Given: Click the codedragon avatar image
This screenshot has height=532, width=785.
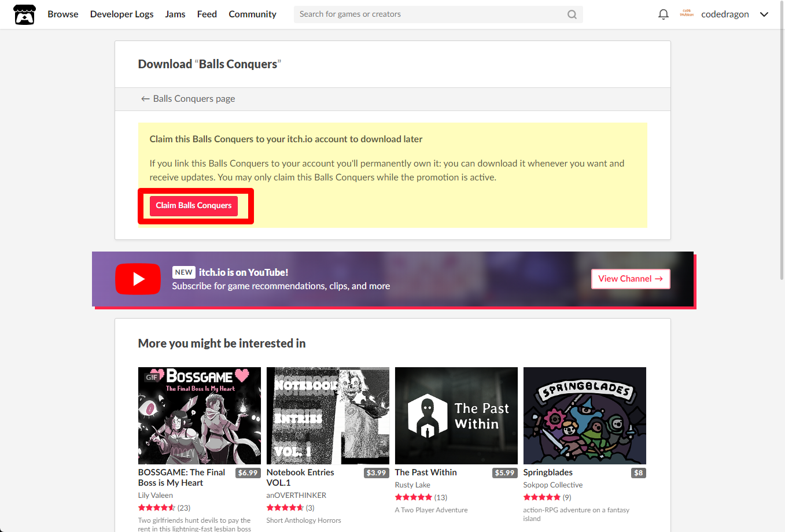Looking at the screenshot, I should [687, 14].
